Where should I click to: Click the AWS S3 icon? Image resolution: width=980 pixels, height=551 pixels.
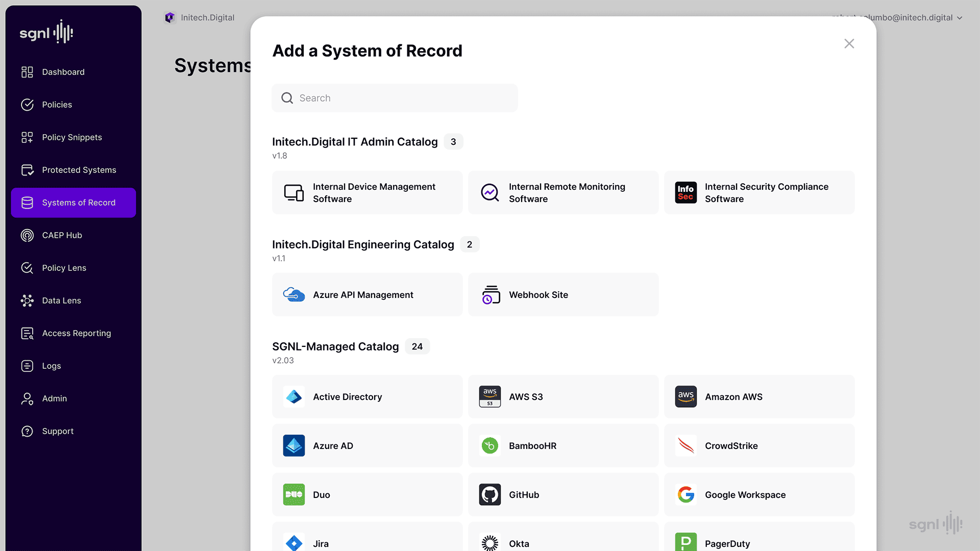(x=489, y=396)
